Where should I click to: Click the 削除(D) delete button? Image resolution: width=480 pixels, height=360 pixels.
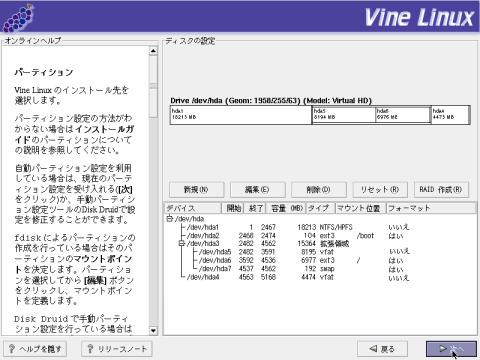(x=319, y=190)
